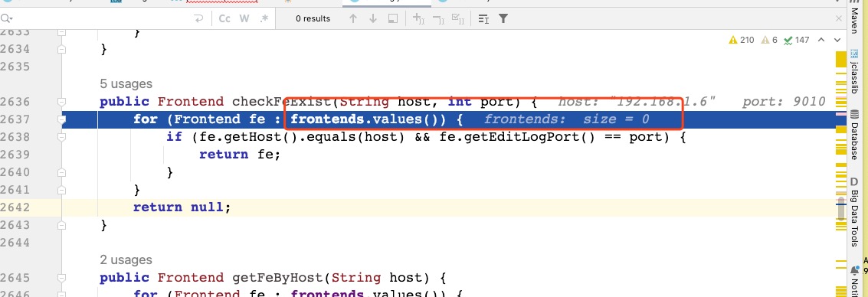Viewport: 868px width, 297px height.
Task: Open the search filter funnel icon
Action: click(503, 18)
